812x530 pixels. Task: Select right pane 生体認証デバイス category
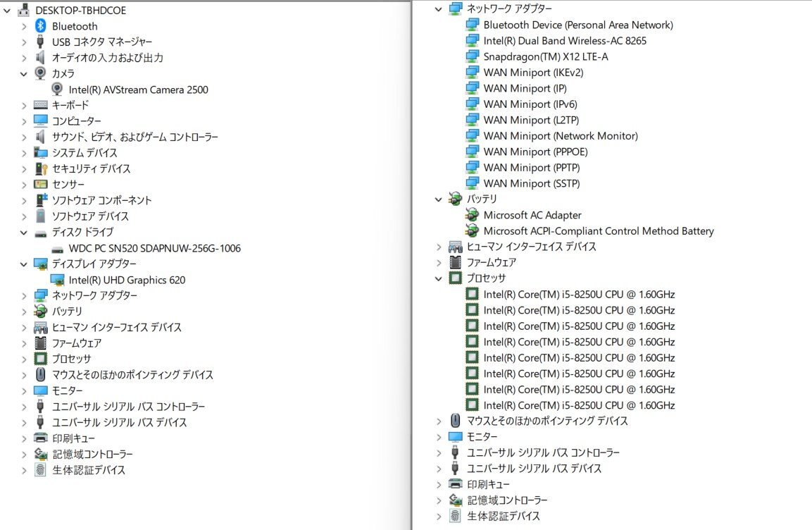tap(504, 515)
